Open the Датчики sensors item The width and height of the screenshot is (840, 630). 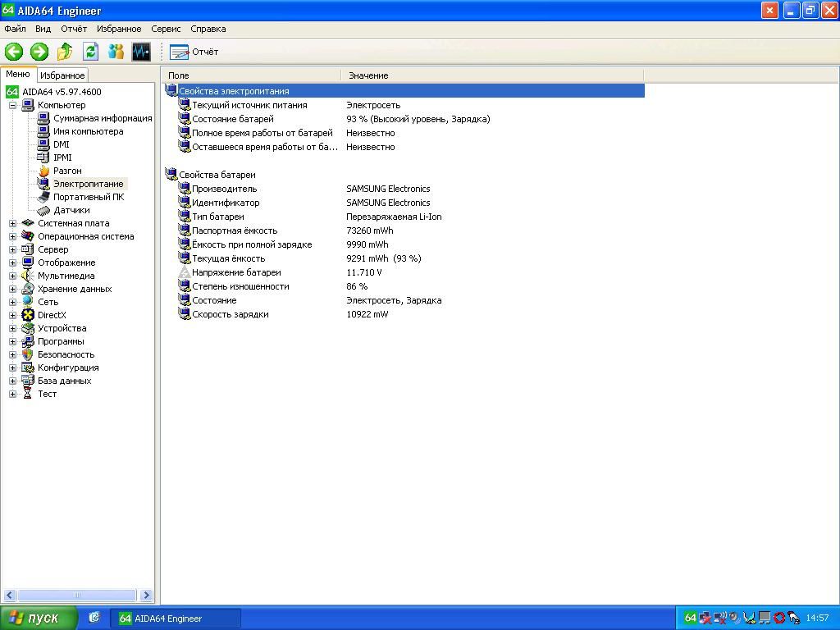pos(71,210)
